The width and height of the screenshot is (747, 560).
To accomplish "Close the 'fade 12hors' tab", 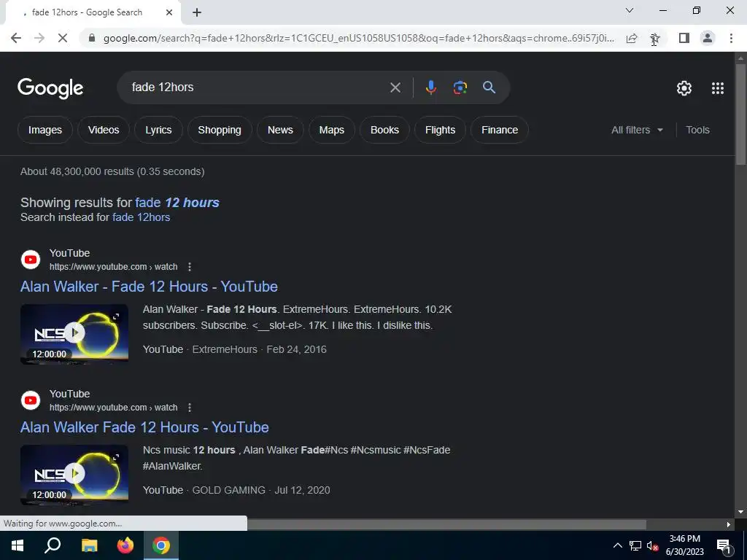I will [169, 13].
